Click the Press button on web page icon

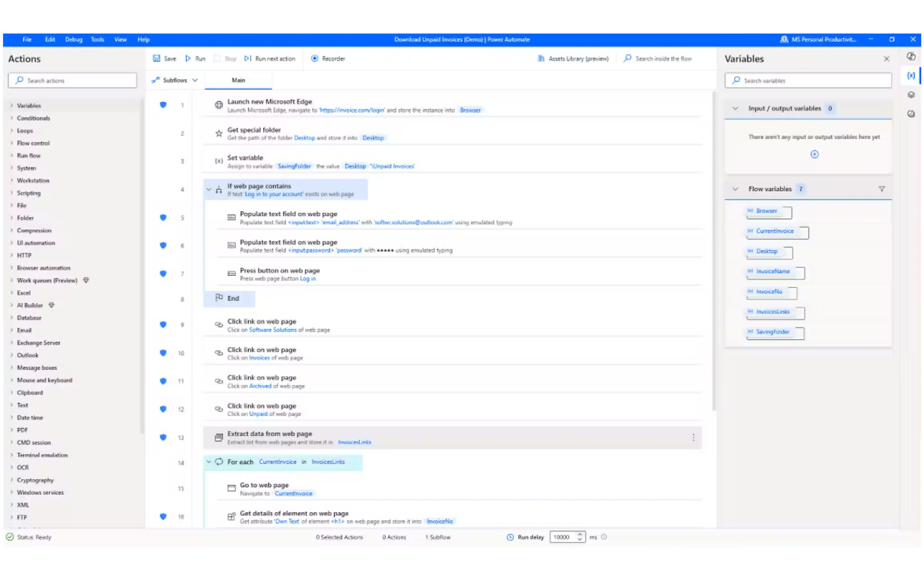(232, 274)
